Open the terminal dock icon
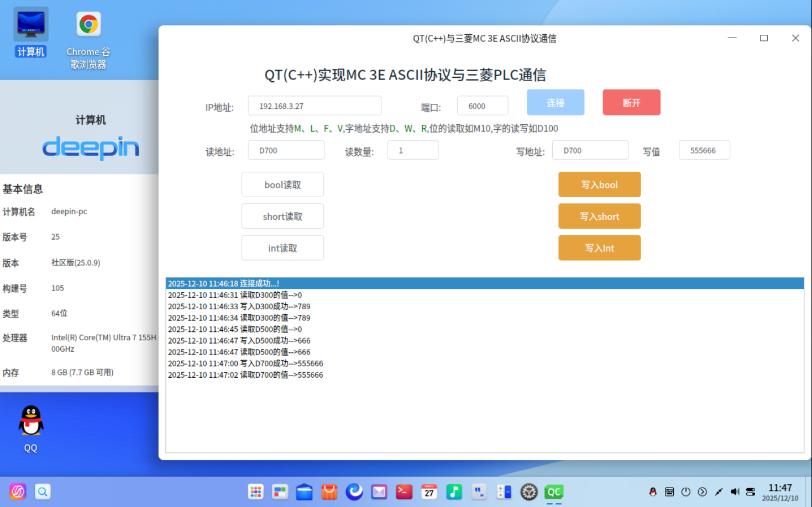812x507 pixels. tap(404, 492)
